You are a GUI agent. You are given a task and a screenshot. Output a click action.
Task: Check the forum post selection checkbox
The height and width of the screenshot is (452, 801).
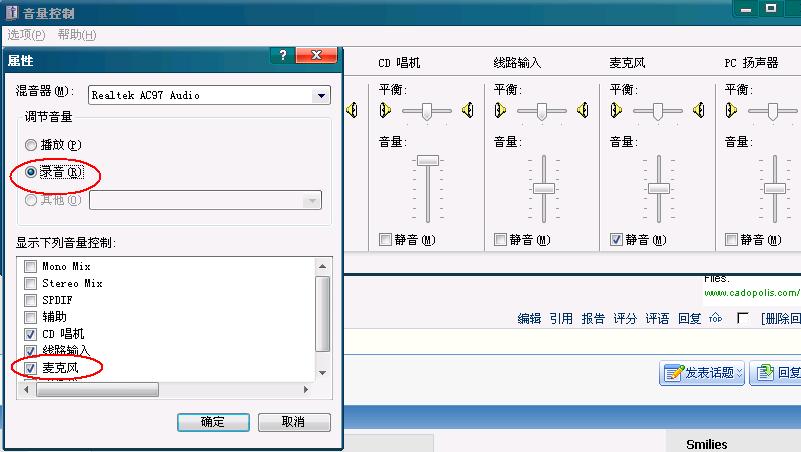tap(743, 319)
